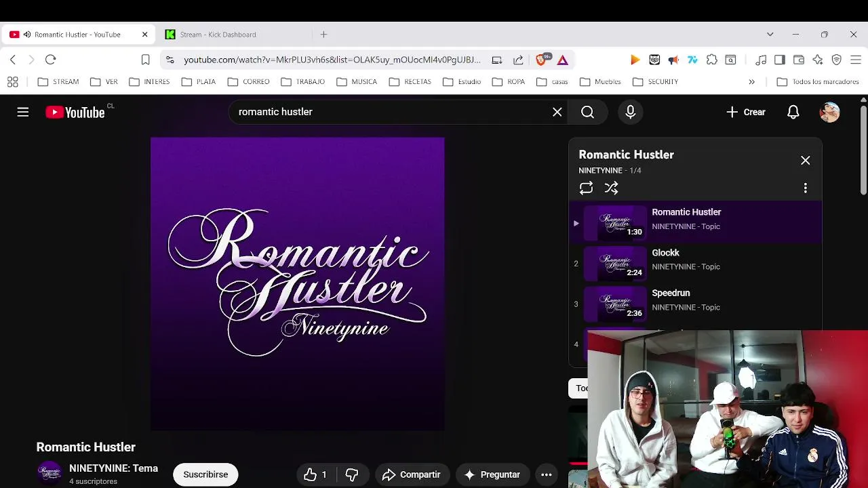Open account avatar menu
The height and width of the screenshot is (488, 868).
(830, 112)
